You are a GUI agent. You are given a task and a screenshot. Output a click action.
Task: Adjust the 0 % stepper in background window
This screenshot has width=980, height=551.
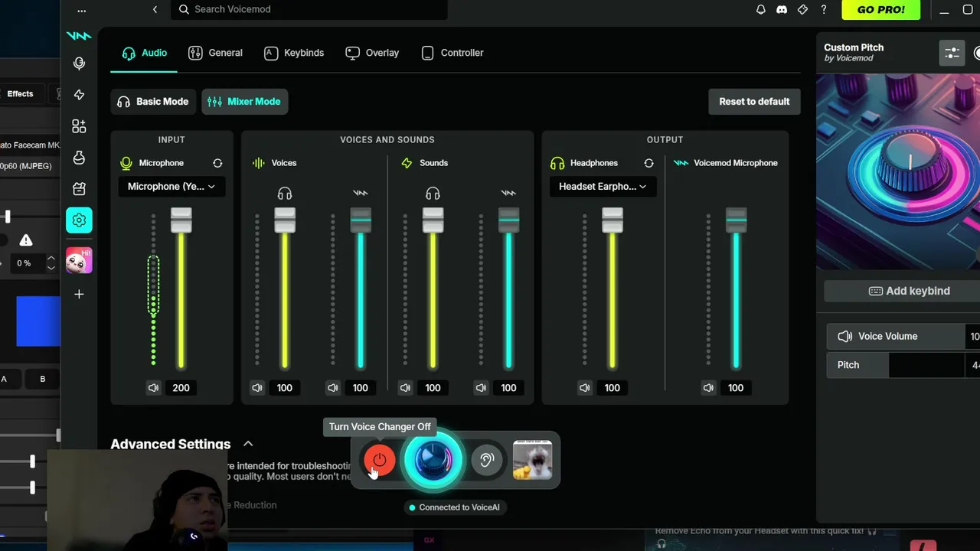tap(51, 262)
